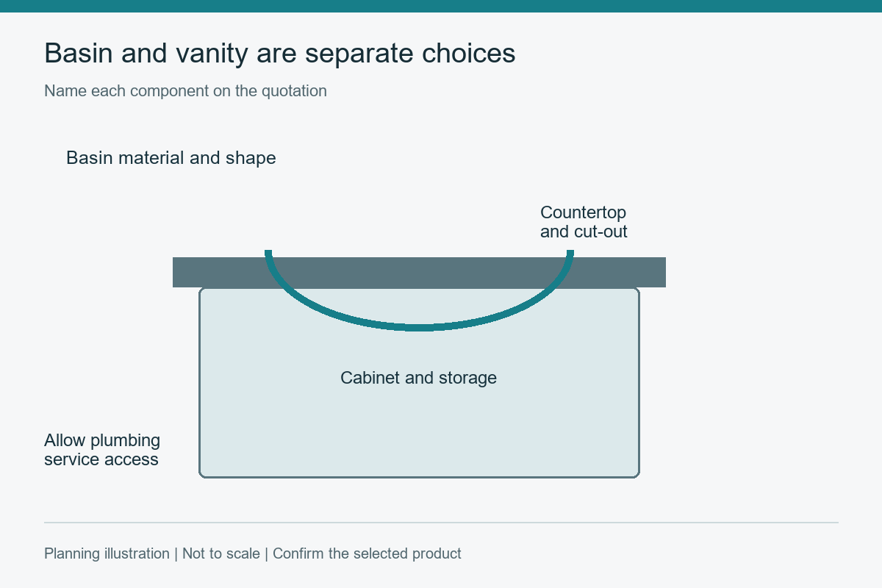
Task: Click the "Cabinet and storage" text
Action: 419,378
